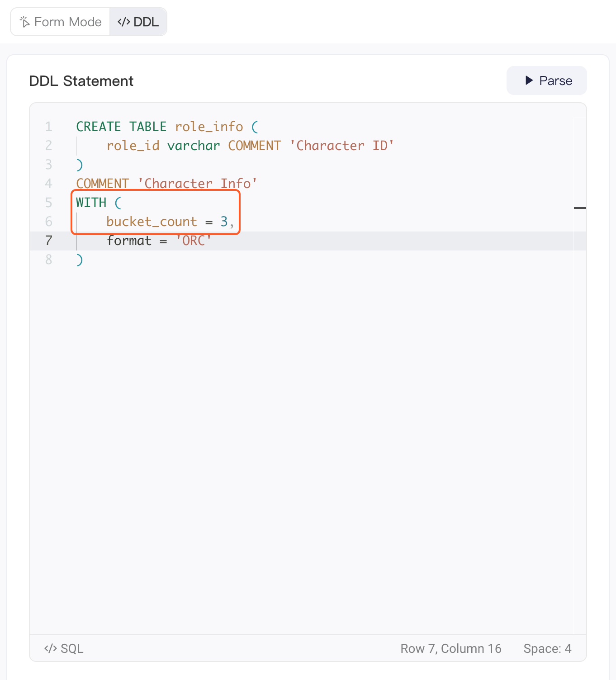Click the closing parenthesis on line 8
616x680 pixels.
coord(80,260)
